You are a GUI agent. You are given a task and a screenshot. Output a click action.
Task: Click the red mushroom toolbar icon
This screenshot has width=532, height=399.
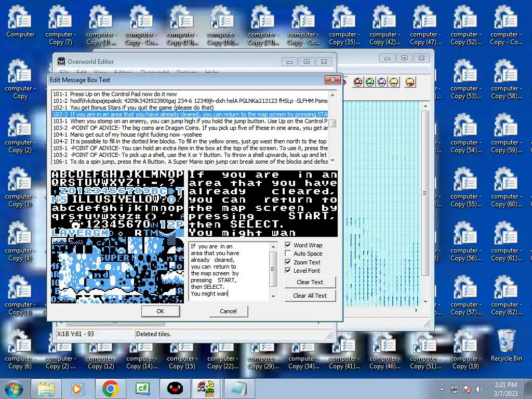pos(358,82)
